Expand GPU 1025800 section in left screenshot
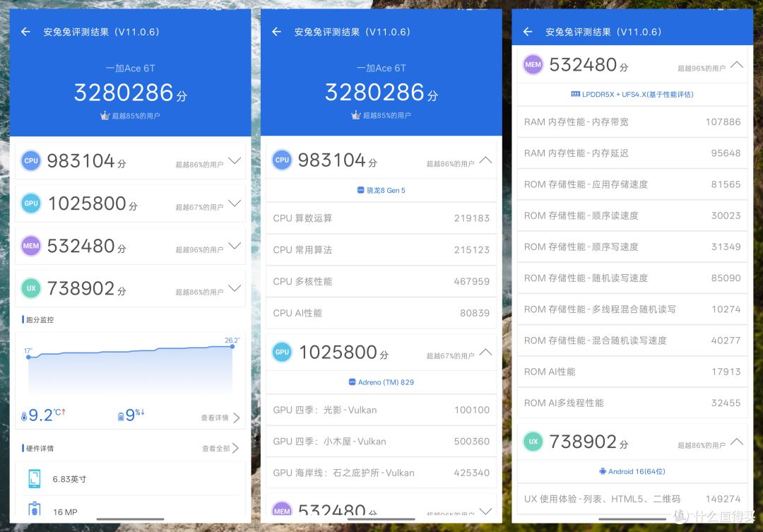 pos(235,203)
